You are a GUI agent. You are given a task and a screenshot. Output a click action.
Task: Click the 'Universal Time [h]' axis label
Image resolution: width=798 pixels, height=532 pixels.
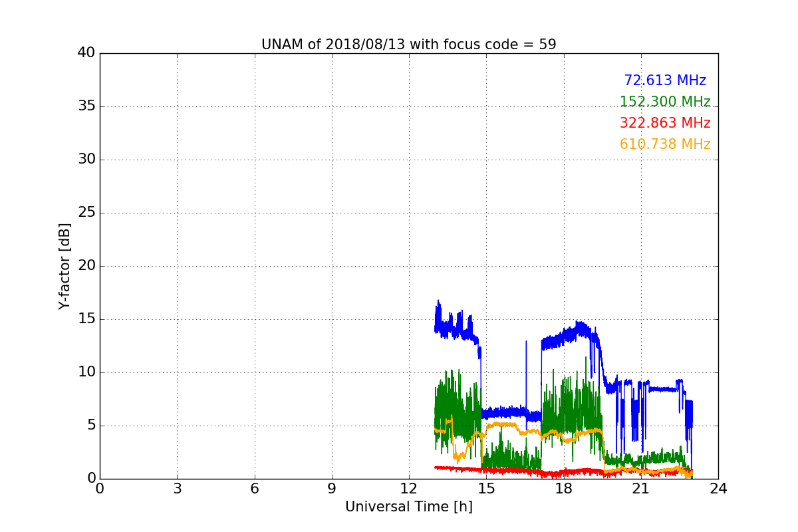(408, 507)
